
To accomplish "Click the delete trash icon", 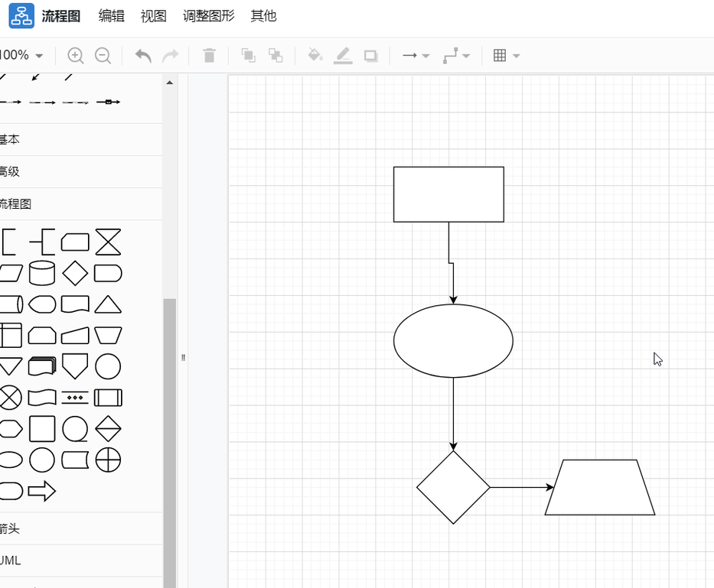I will pos(209,56).
